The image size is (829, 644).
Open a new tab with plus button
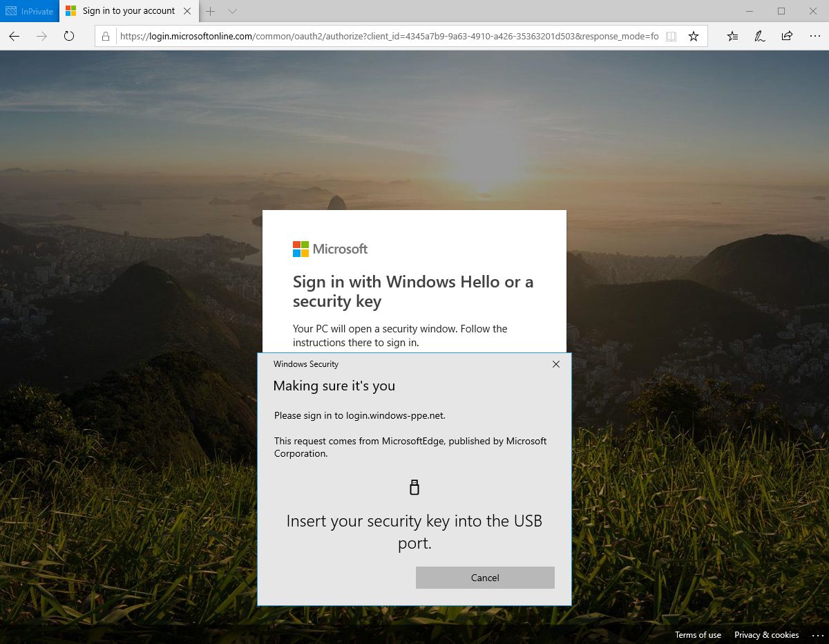click(211, 11)
